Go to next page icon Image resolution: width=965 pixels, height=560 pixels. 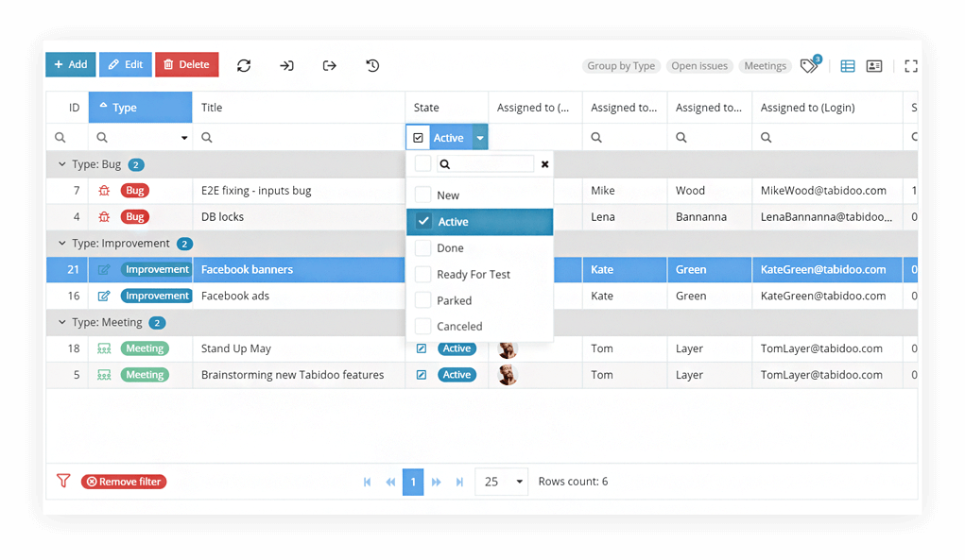coord(437,482)
